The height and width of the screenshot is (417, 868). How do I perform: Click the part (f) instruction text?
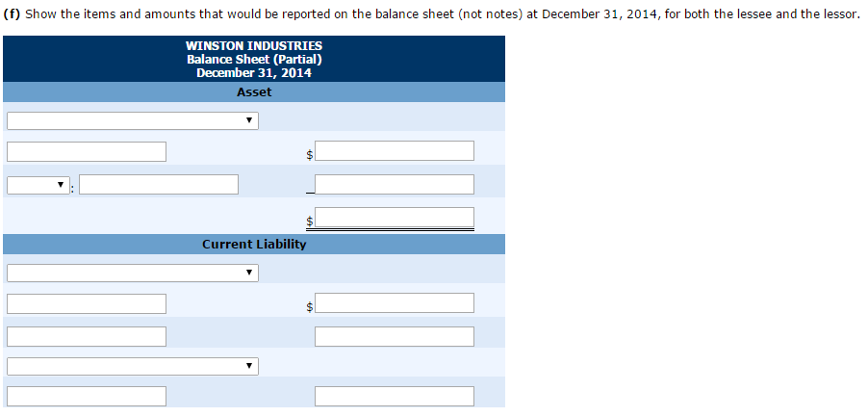click(432, 14)
